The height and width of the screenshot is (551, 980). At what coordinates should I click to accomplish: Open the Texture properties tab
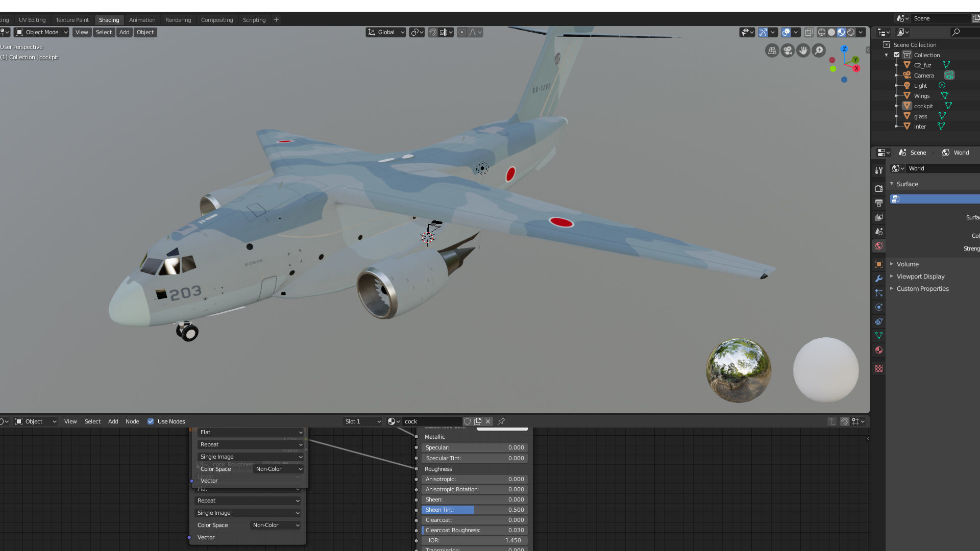point(879,368)
